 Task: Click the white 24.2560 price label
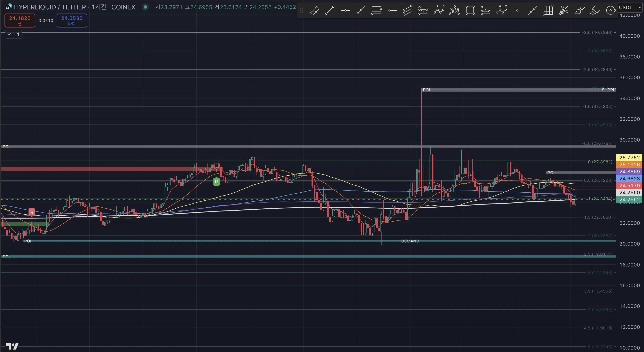pyautogui.click(x=629, y=193)
